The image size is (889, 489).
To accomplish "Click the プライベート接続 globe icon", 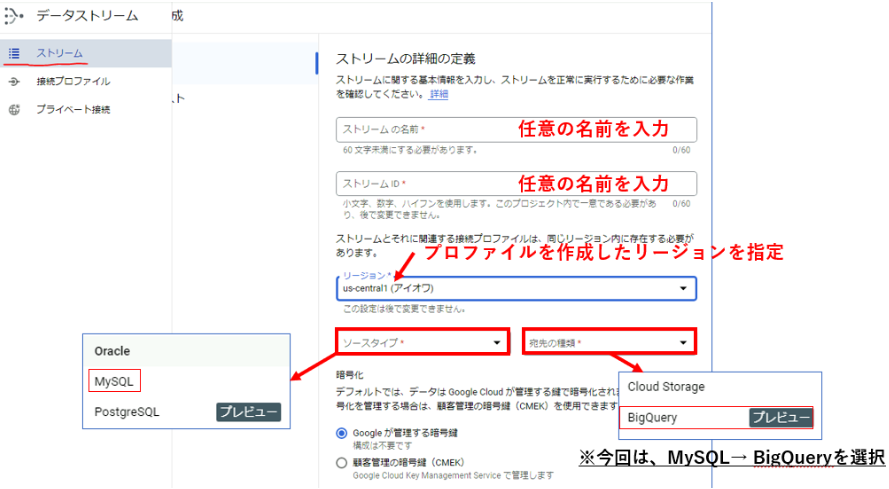I will (14, 109).
